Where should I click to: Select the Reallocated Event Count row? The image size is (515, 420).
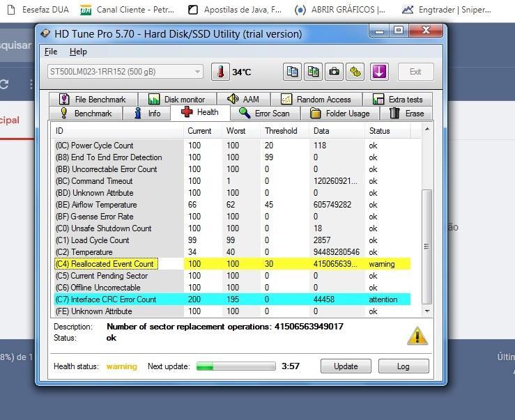pyautogui.click(x=232, y=264)
